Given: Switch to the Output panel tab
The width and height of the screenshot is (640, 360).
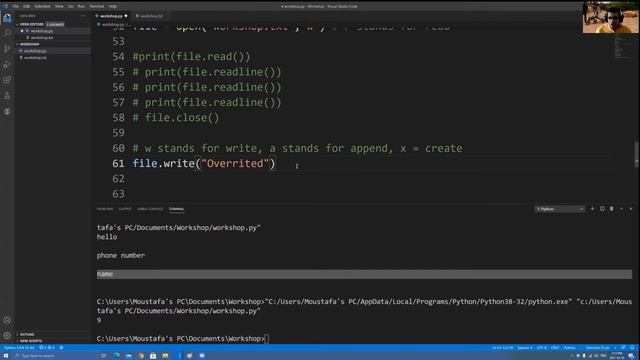Looking at the screenshot, I should click(125, 209).
